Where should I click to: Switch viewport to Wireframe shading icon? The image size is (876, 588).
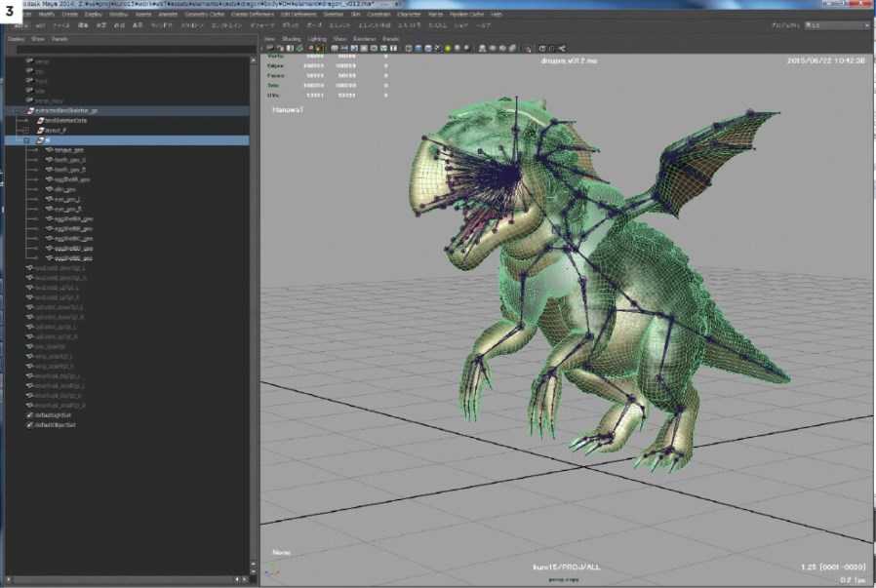point(409,49)
